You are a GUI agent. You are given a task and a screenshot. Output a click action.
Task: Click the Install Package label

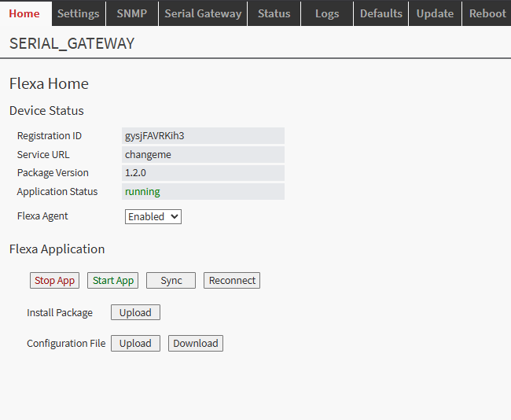tap(60, 313)
